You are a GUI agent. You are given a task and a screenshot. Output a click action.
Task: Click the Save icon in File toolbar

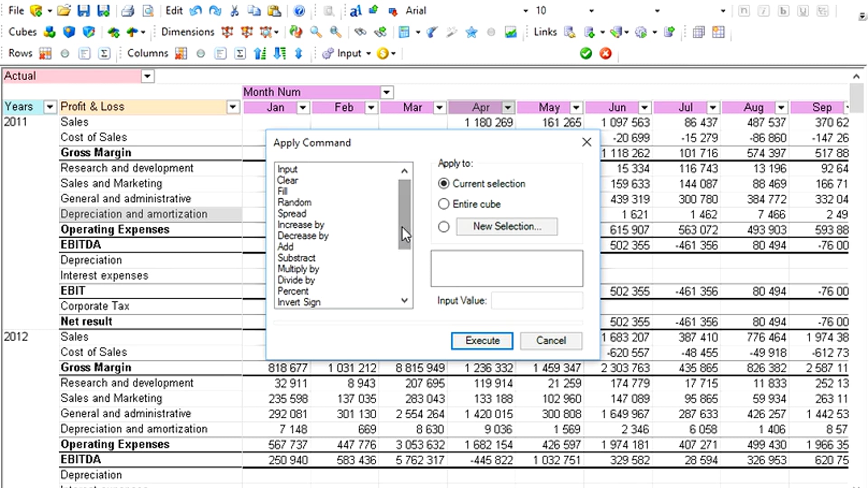pyautogui.click(x=84, y=10)
